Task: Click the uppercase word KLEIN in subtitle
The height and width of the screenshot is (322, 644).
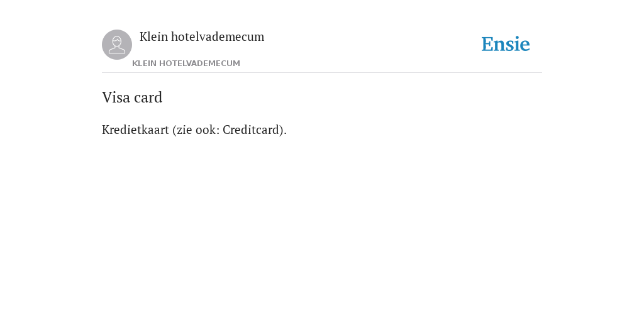Action: [x=144, y=64]
